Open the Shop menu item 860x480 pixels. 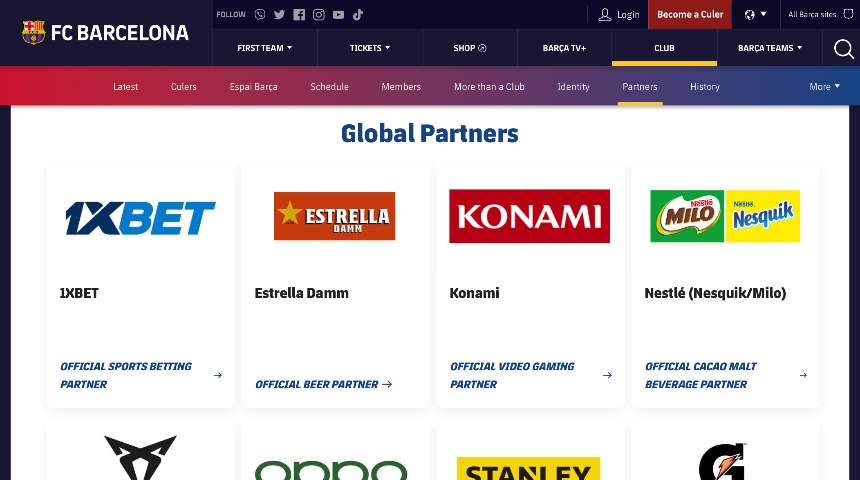click(469, 48)
